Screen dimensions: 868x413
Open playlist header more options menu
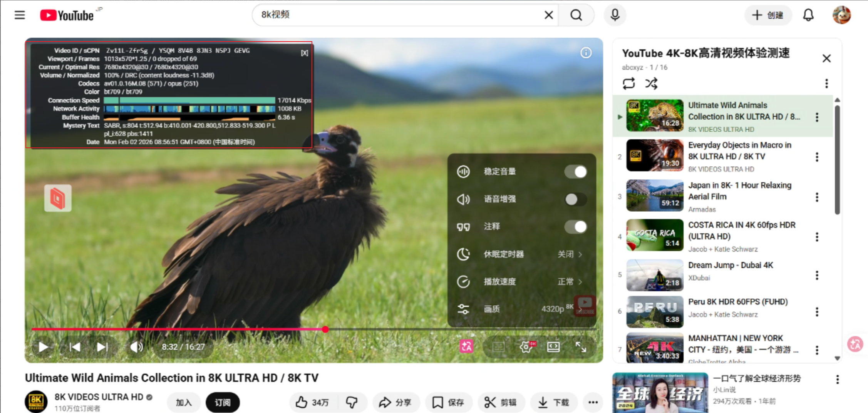click(x=826, y=84)
